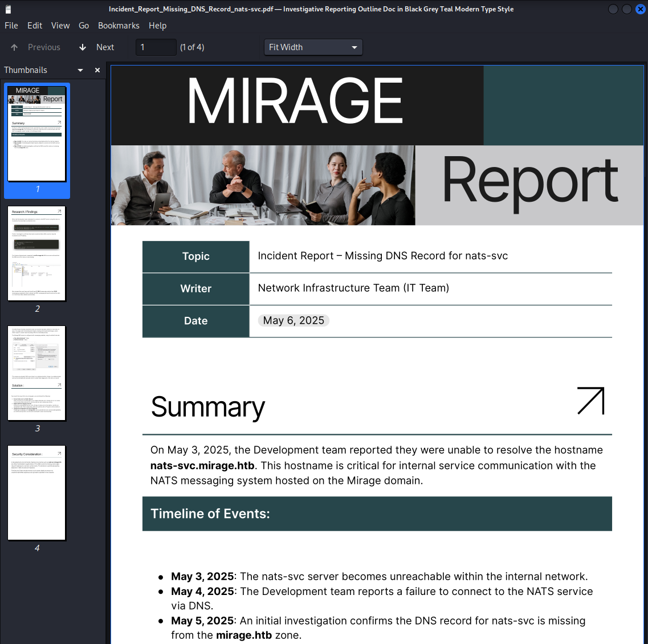Open the Go menu

[84, 26]
